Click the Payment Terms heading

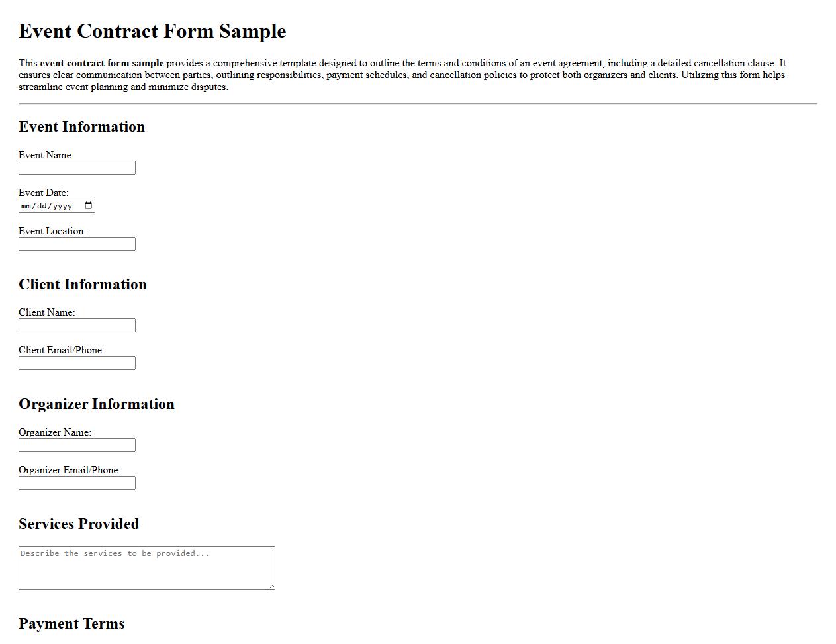click(x=71, y=623)
